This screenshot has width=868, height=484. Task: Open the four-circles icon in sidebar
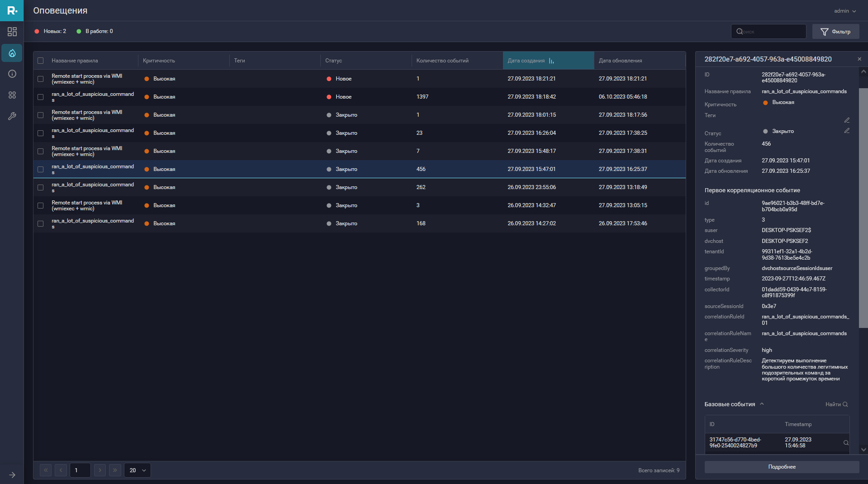(12, 95)
